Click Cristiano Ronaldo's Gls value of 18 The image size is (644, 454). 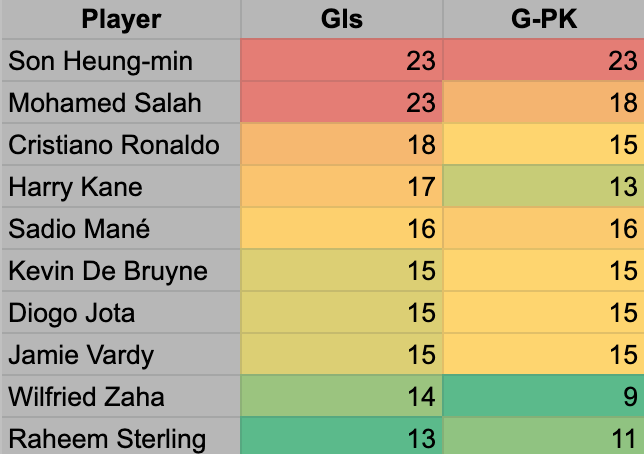(342, 145)
